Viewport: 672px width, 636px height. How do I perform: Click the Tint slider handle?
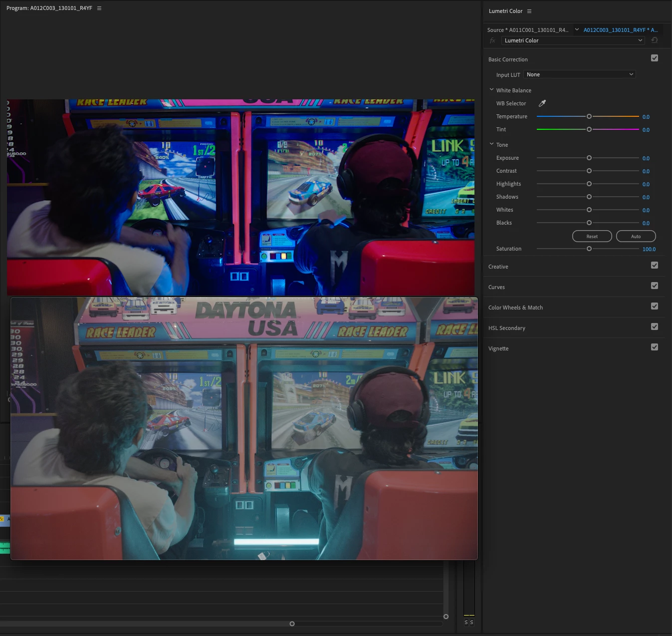click(589, 129)
